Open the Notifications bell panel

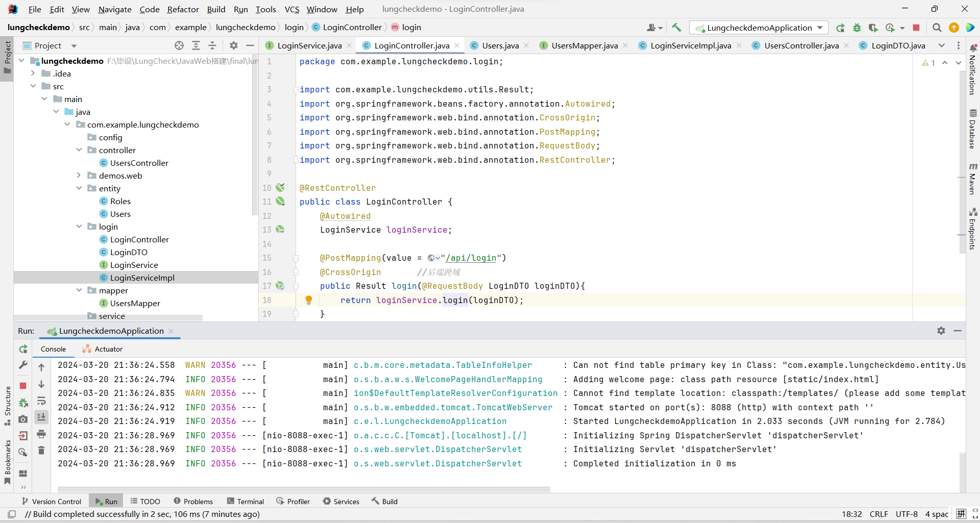click(x=973, y=69)
